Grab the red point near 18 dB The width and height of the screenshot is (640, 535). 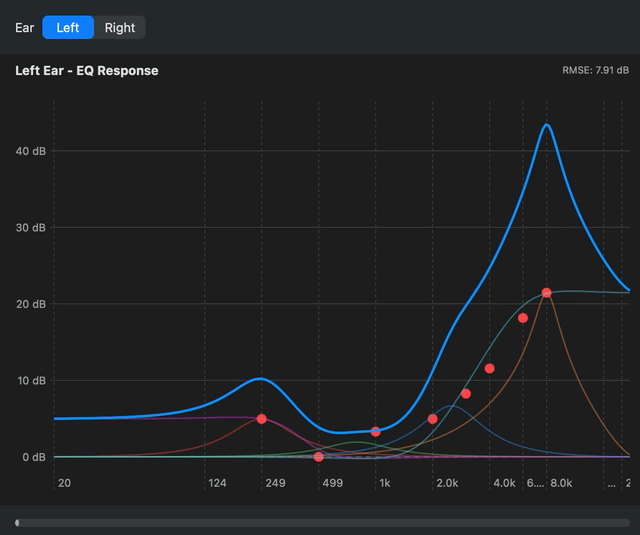coord(523,318)
